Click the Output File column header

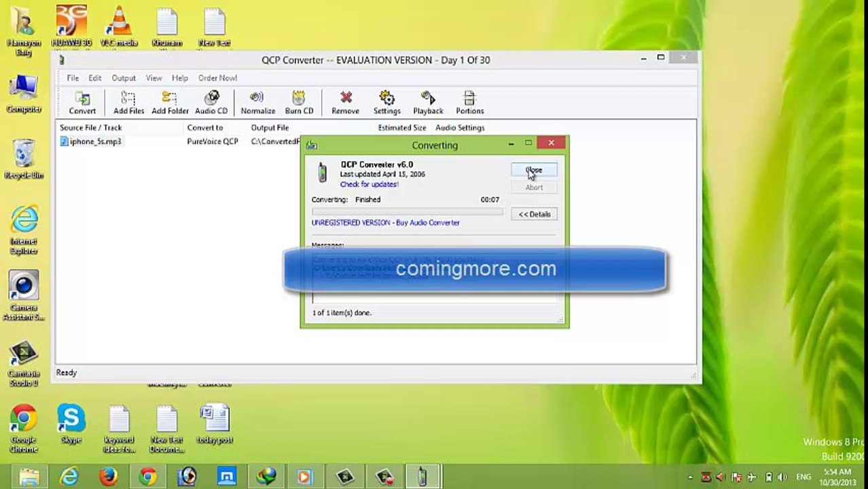pyautogui.click(x=270, y=128)
